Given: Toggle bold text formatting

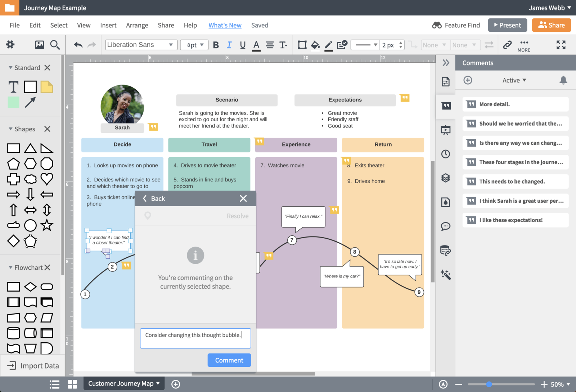Looking at the screenshot, I should (216, 45).
